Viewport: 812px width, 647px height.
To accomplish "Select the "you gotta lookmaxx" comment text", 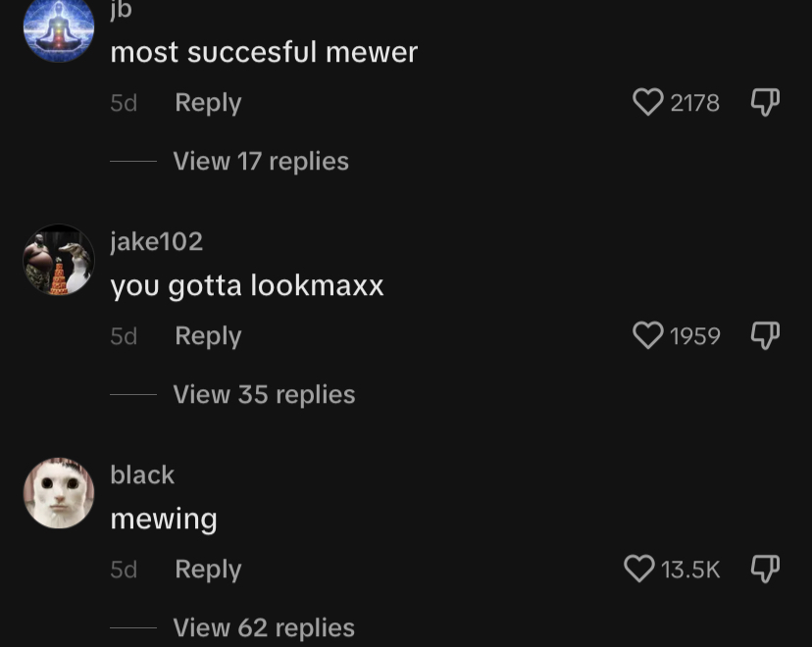I will point(247,286).
